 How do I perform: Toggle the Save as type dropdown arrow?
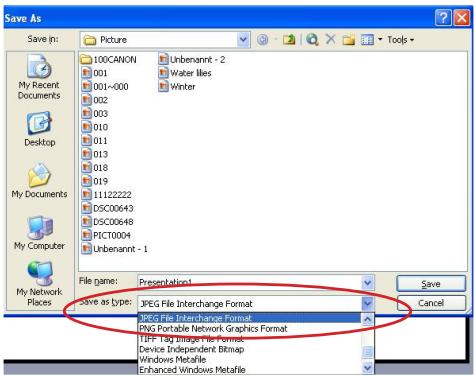367,304
